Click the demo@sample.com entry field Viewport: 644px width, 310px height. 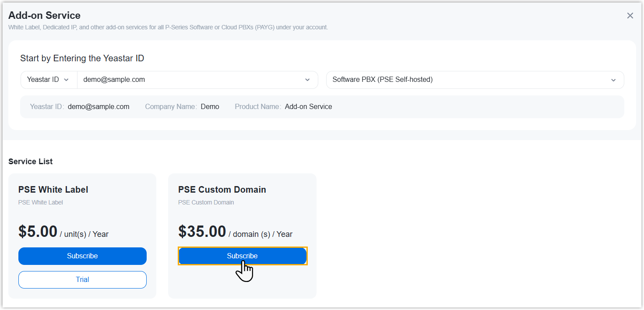click(188, 80)
